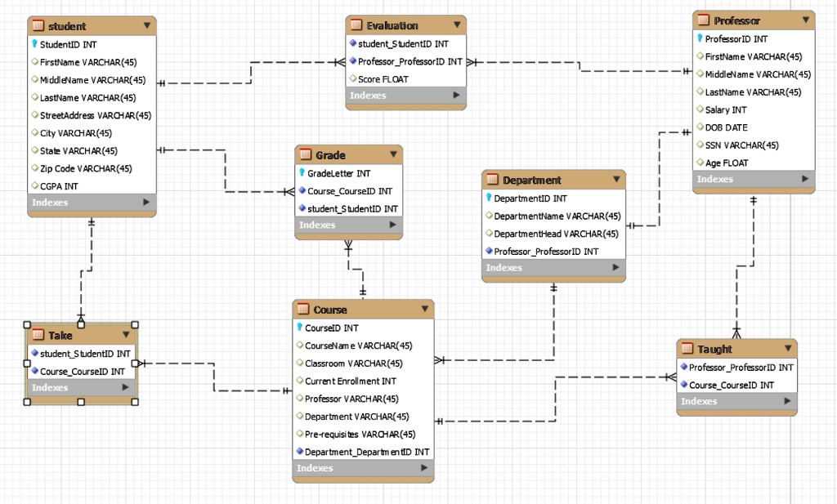The height and width of the screenshot is (504, 837).
Task: Open the Department table dropdown arrow
Action: tap(617, 180)
